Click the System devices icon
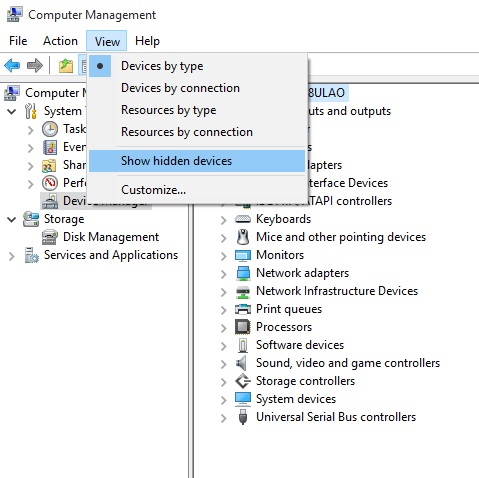 click(x=243, y=399)
